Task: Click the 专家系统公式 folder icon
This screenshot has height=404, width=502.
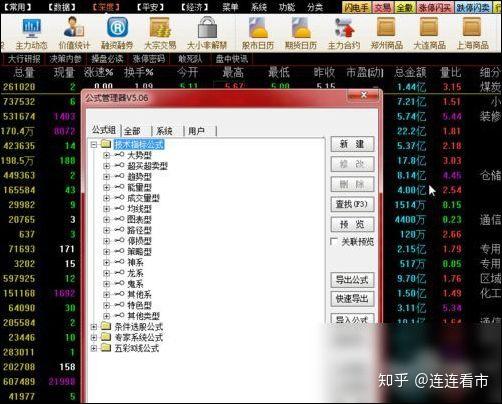Action: [106, 337]
